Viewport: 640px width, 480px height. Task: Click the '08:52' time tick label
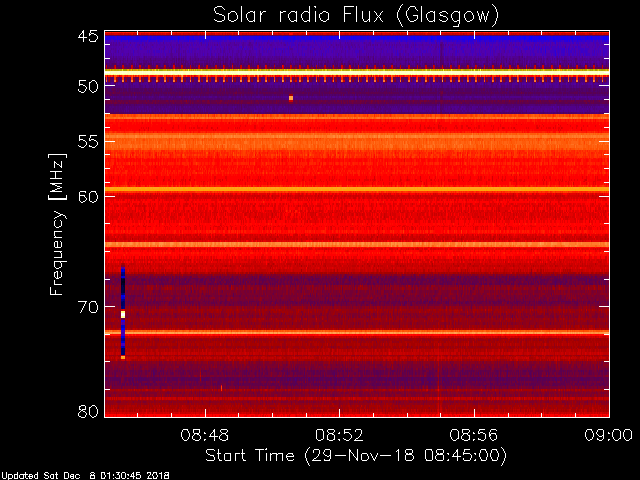(339, 435)
